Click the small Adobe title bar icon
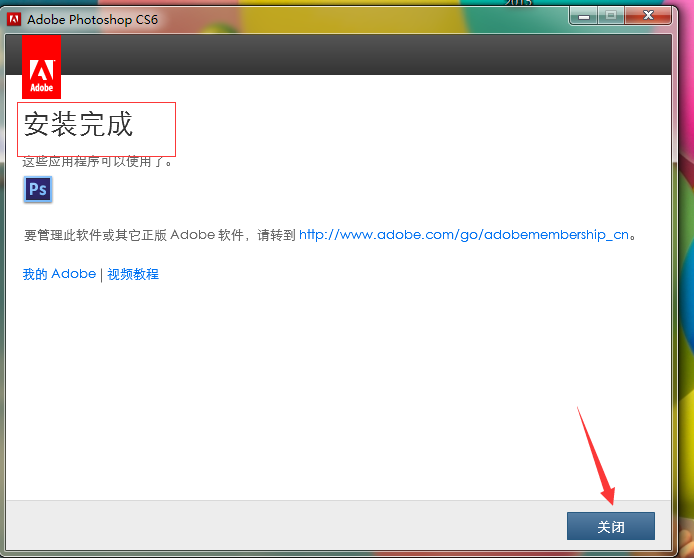 coord(14,19)
